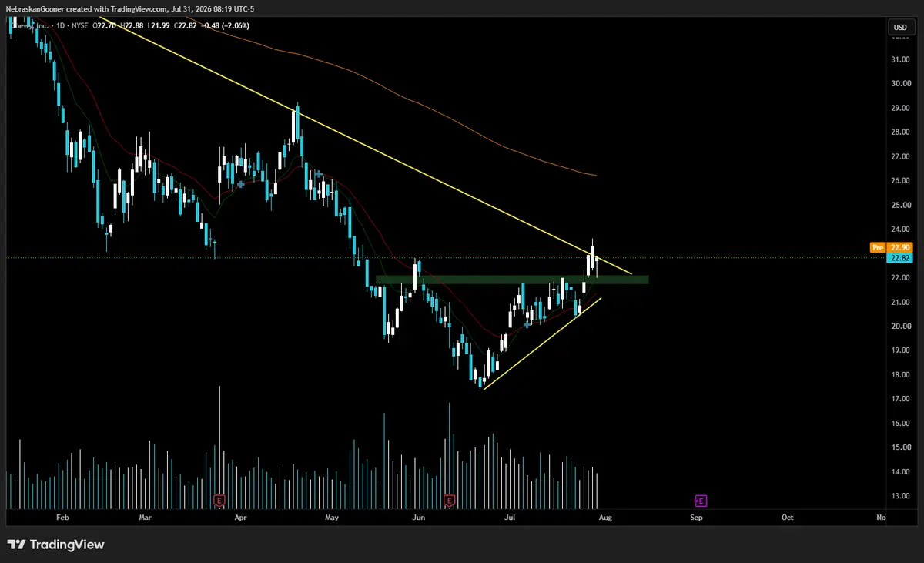Viewport: 924px width, 563px height.
Task: Open the USD currency selector
Action: [900, 28]
